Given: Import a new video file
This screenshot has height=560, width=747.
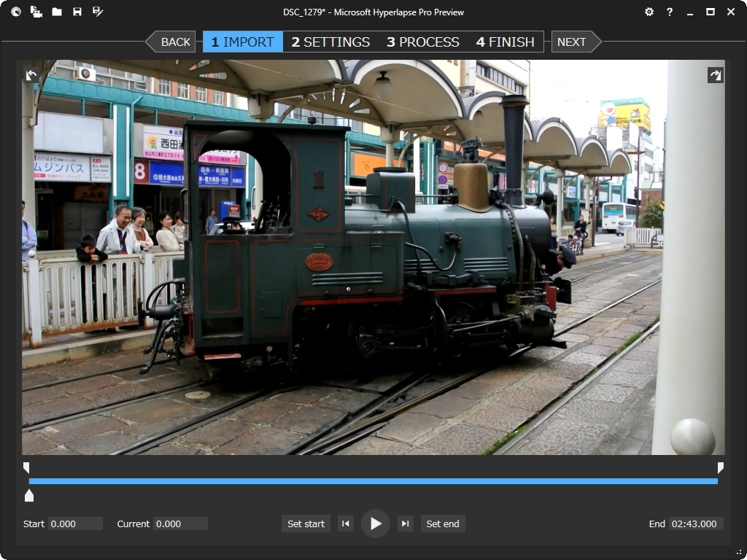Looking at the screenshot, I should pyautogui.click(x=35, y=12).
